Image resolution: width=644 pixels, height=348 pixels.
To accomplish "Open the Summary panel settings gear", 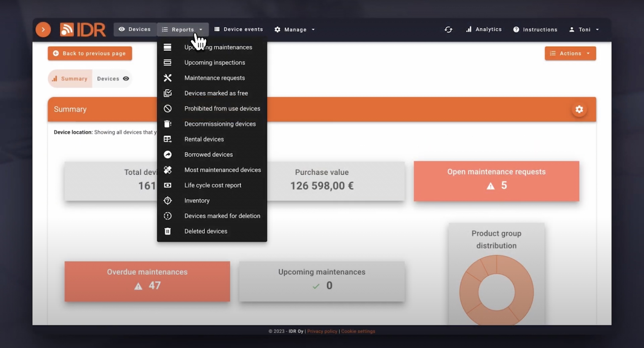I will tap(579, 109).
